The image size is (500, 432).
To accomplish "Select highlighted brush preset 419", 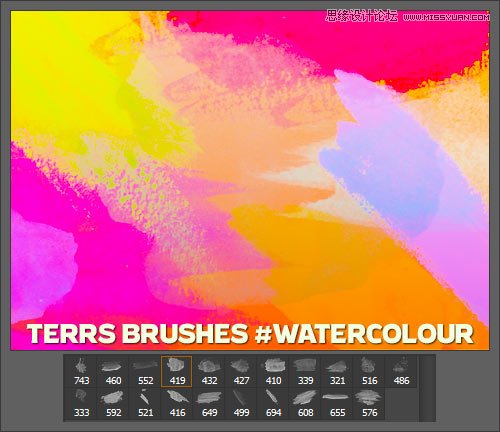I will coord(177,371).
